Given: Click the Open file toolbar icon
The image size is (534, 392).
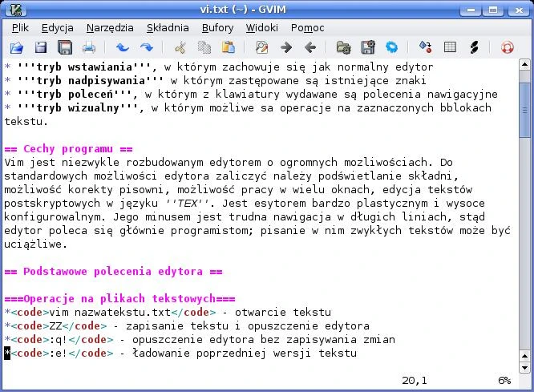Looking at the screenshot, I should coord(16,47).
